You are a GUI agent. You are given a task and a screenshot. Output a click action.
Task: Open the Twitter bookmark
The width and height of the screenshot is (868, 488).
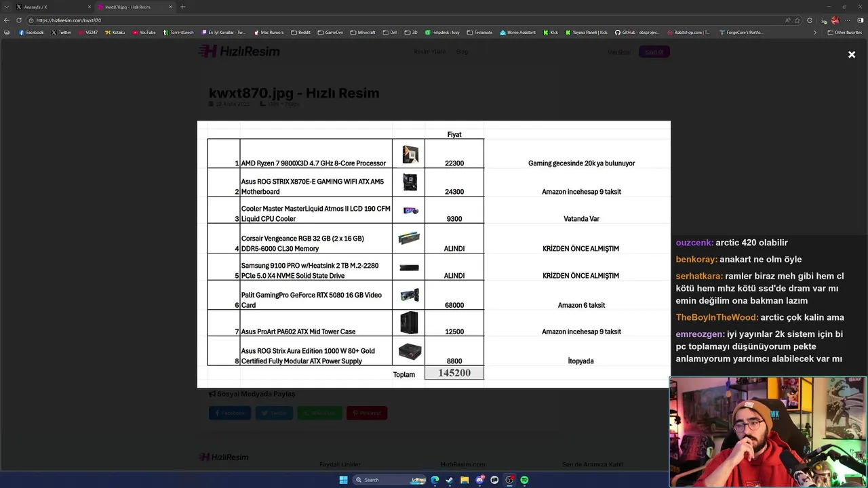61,33
